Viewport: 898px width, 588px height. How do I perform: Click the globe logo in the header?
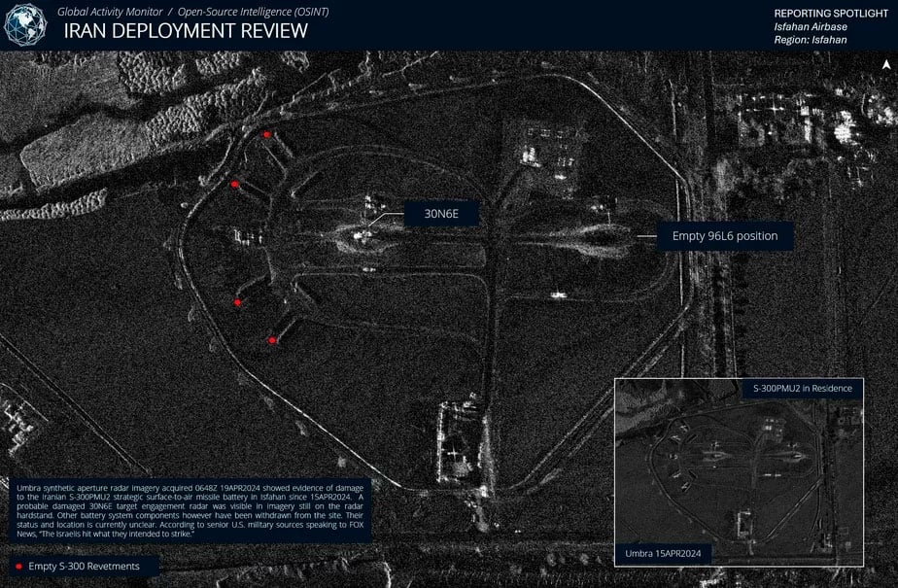click(24, 24)
